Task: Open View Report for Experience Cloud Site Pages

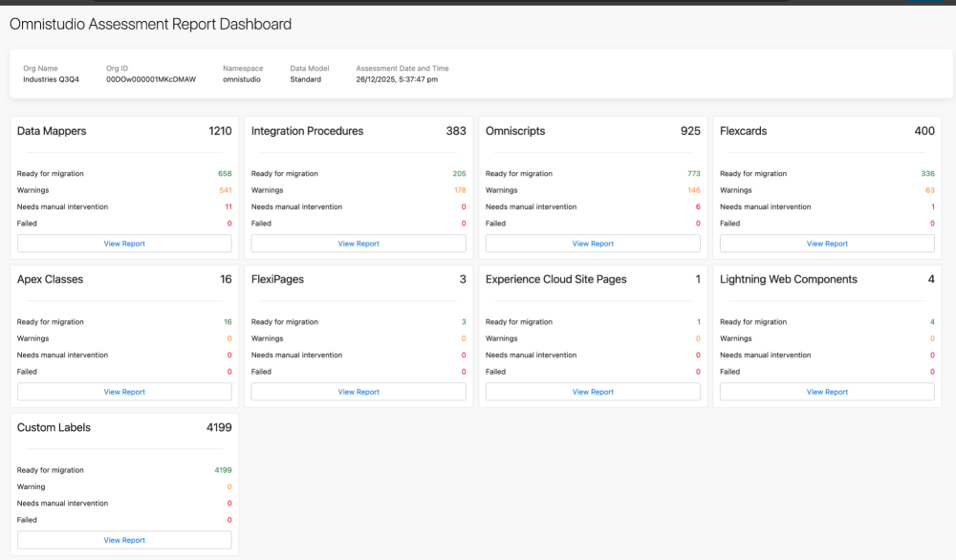Action: [x=593, y=392]
